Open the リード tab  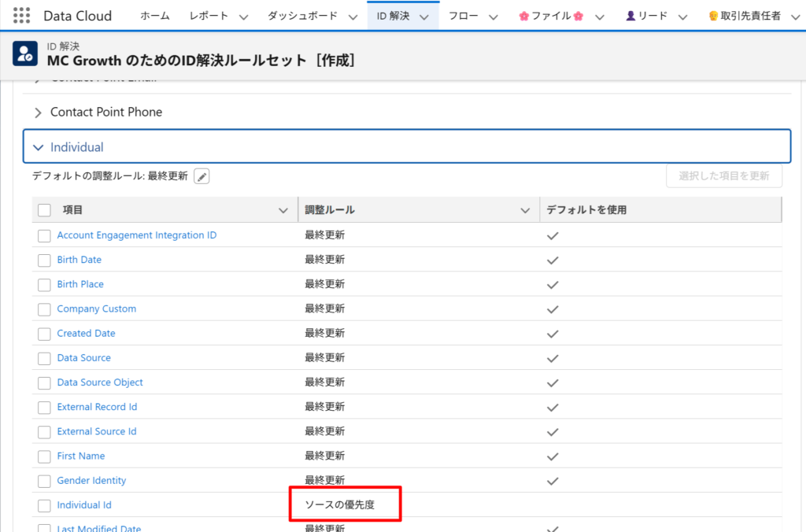pyautogui.click(x=647, y=16)
